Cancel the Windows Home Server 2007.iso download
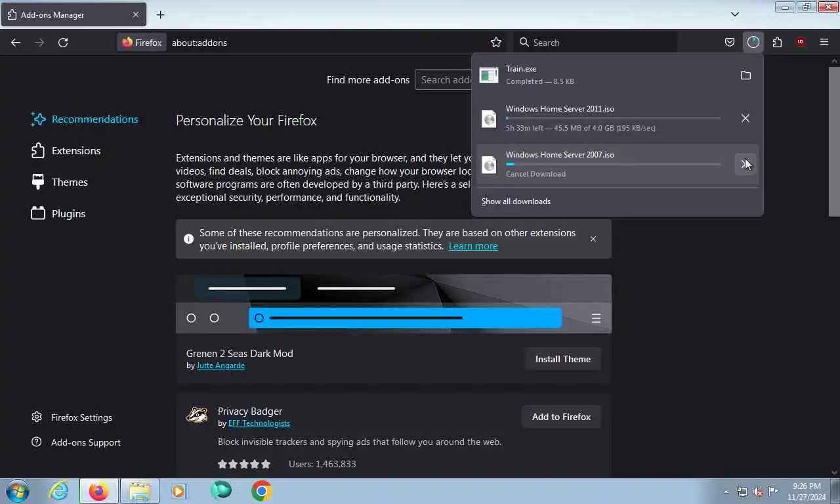840x504 pixels. [745, 164]
